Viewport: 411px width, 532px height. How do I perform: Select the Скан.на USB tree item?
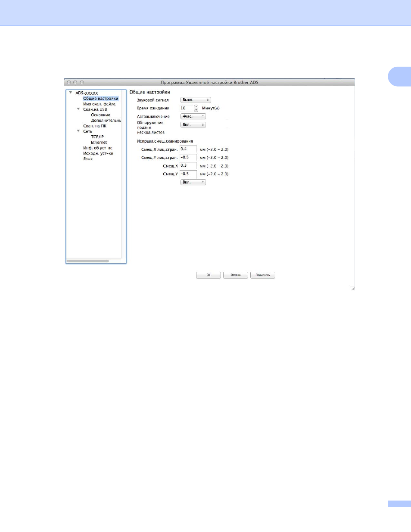click(95, 109)
